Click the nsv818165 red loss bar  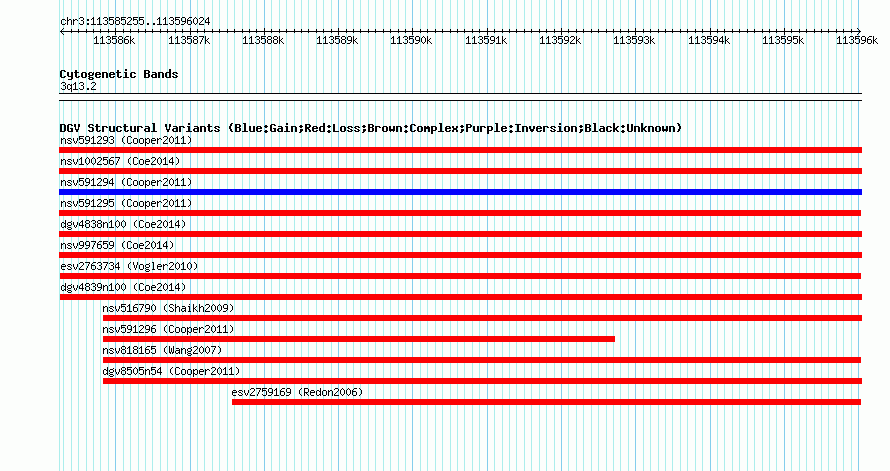481,360
